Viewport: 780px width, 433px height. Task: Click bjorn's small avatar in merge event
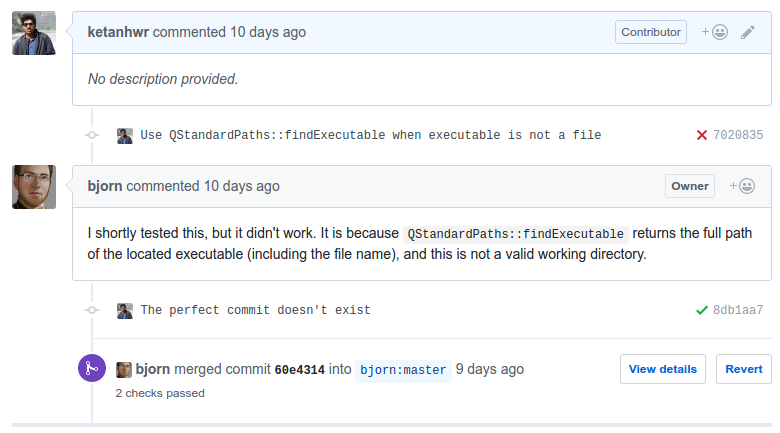(x=124, y=370)
